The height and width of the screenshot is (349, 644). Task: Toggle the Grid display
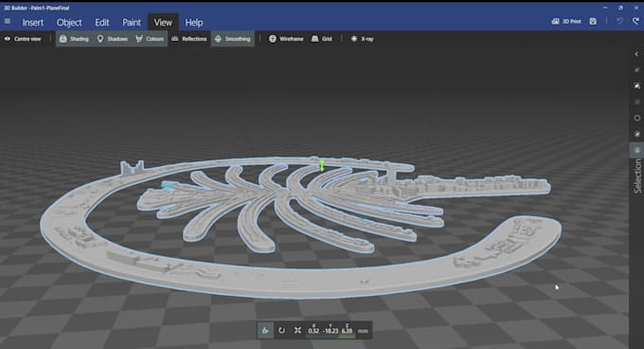click(x=322, y=39)
